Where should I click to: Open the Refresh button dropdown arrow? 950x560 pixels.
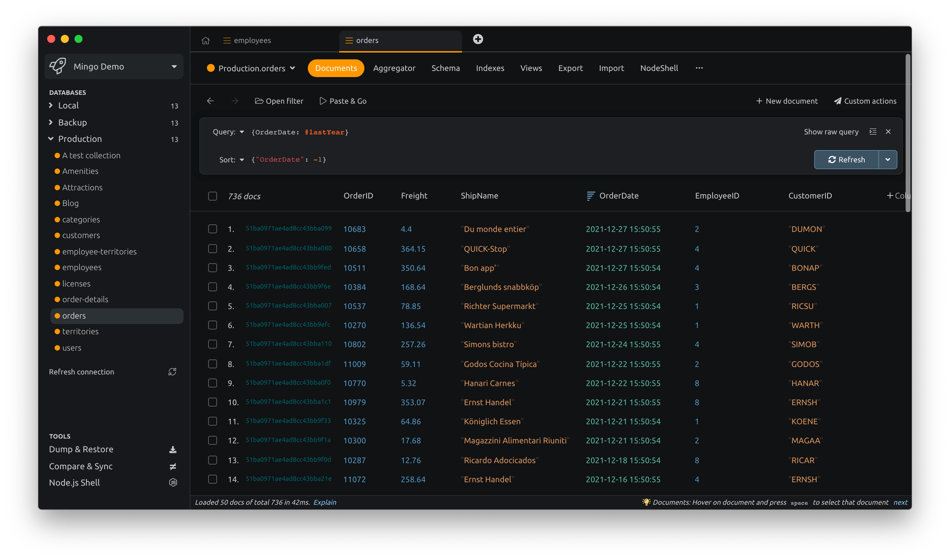coord(888,160)
